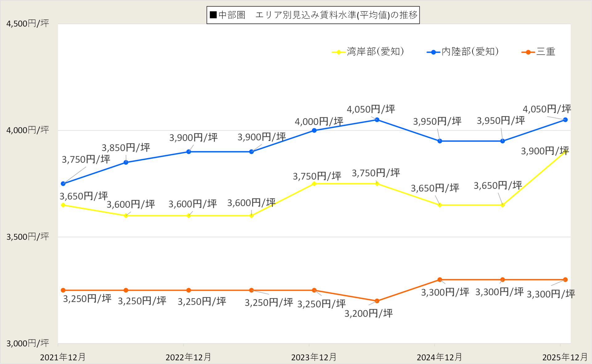
Task: Click the 2023年12月 axis label
Action: coord(314,357)
